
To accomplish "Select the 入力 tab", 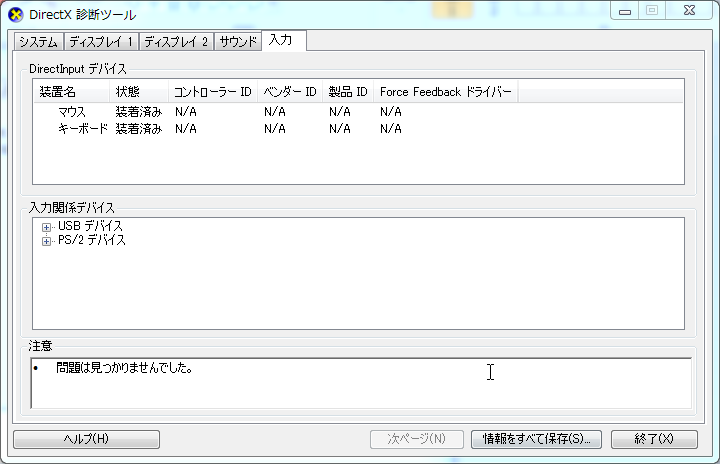I will (x=283, y=40).
